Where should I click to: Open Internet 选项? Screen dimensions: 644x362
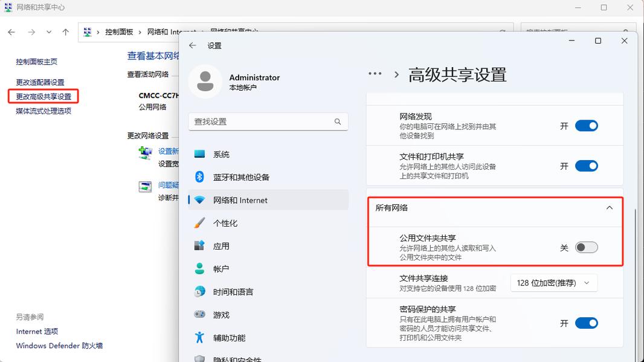point(37,331)
